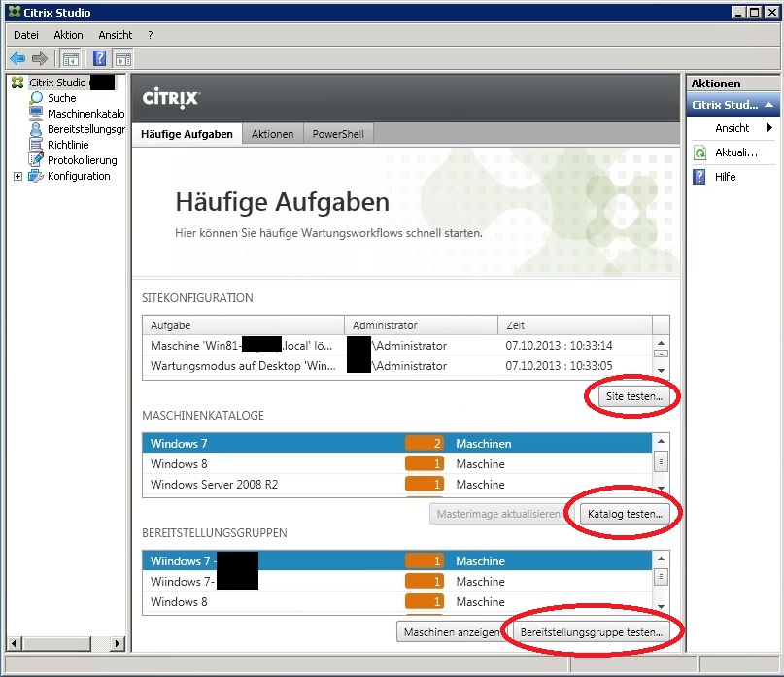Switch to the PowerShell tab
The height and width of the screenshot is (677, 784).
click(x=338, y=134)
